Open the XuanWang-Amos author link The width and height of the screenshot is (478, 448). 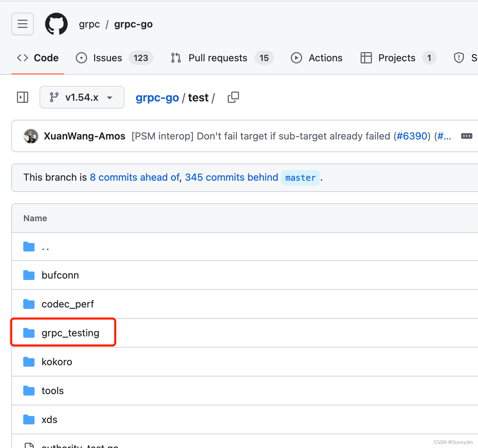(85, 136)
